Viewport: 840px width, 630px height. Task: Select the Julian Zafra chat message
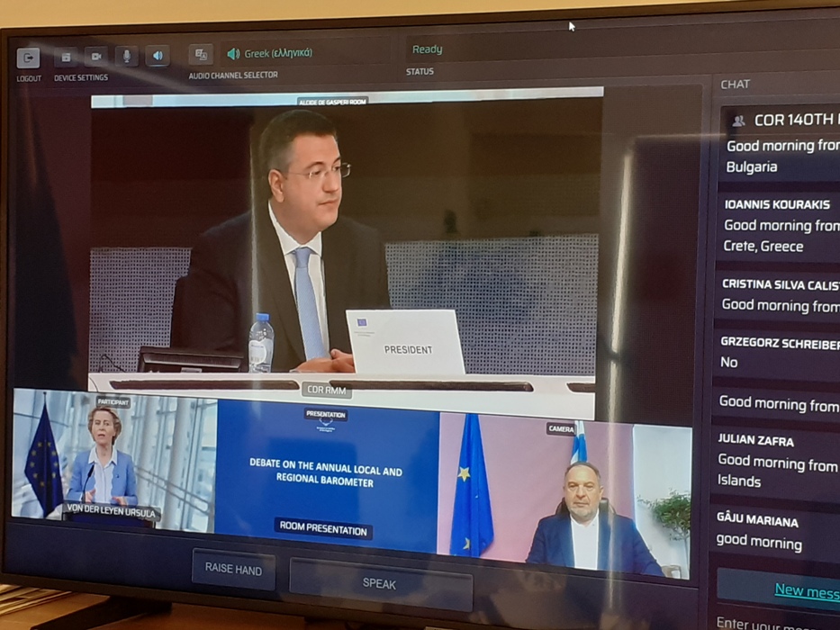(778, 463)
